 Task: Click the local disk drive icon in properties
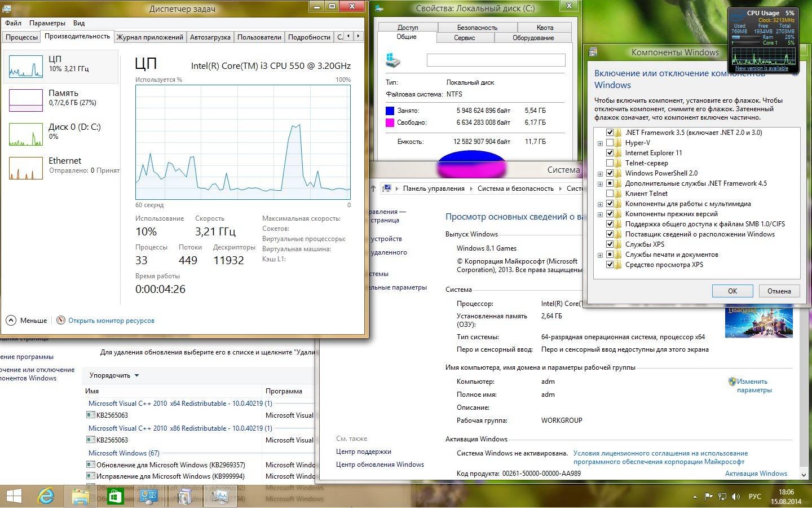(393, 60)
